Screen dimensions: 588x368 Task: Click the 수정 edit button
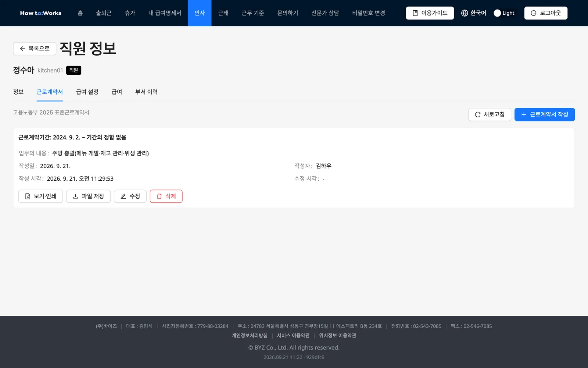click(x=130, y=196)
